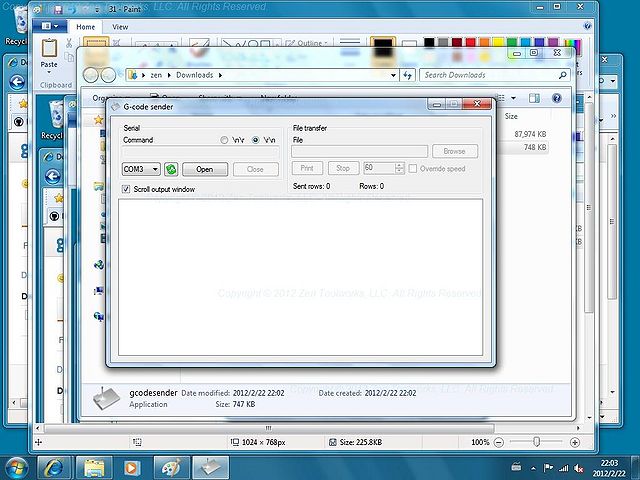This screenshot has height=480, width=640.
Task: Show hidden tray icons arrow
Action: pos(533,469)
